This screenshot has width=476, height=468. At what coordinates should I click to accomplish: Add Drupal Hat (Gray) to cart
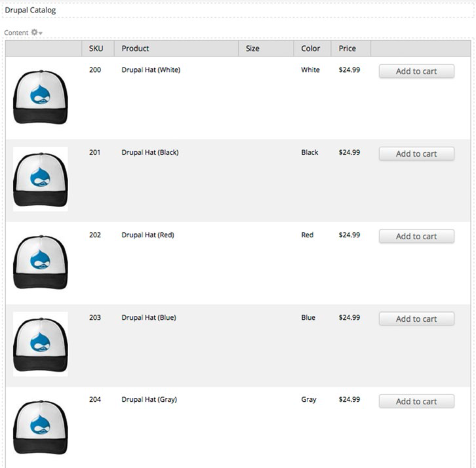pyautogui.click(x=416, y=402)
